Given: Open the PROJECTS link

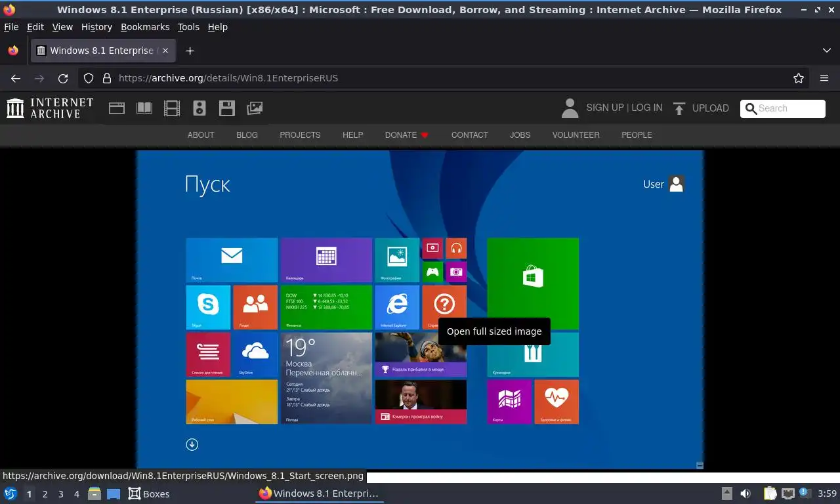Looking at the screenshot, I should pyautogui.click(x=300, y=135).
